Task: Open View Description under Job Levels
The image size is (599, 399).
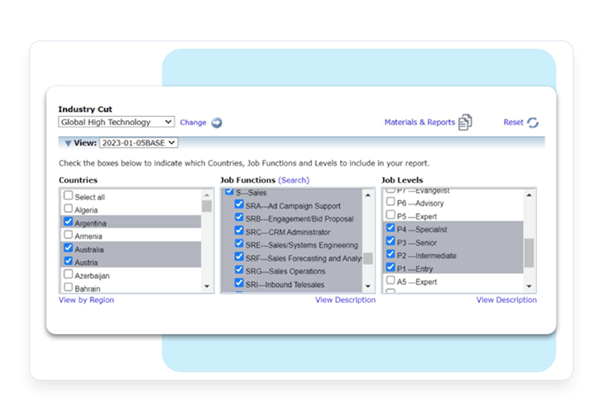Action: [506, 300]
